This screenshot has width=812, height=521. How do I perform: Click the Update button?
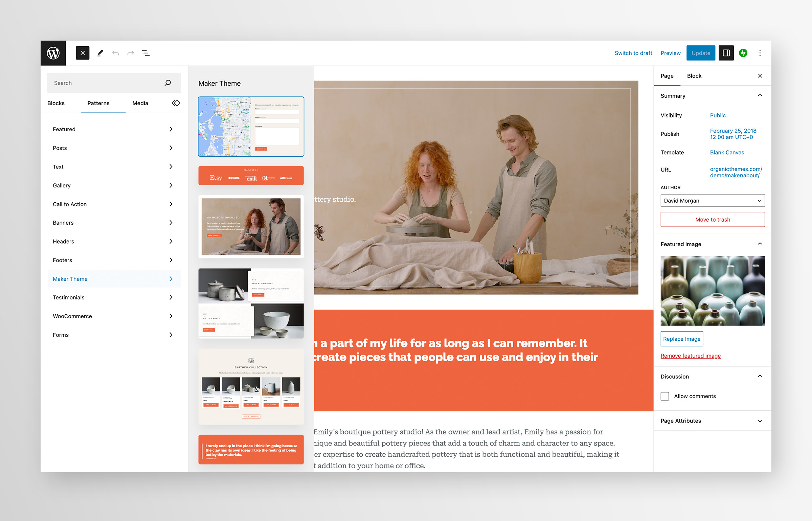tap(701, 53)
